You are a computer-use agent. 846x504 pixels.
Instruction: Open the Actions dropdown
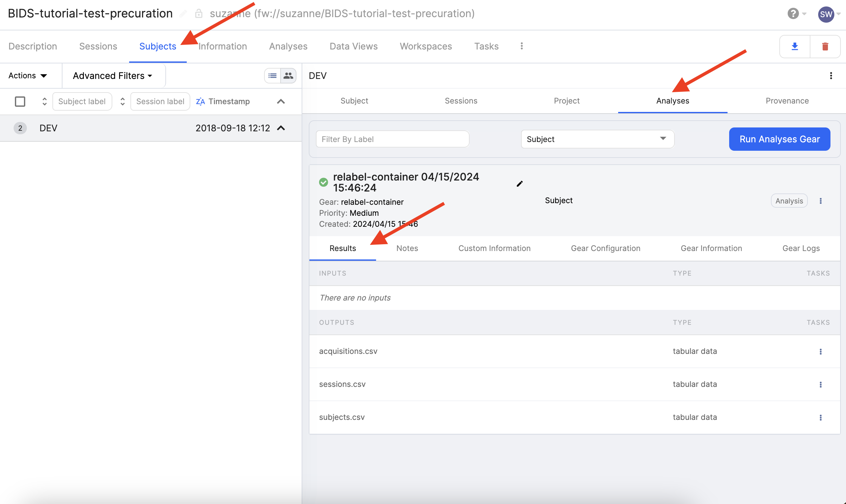click(28, 75)
